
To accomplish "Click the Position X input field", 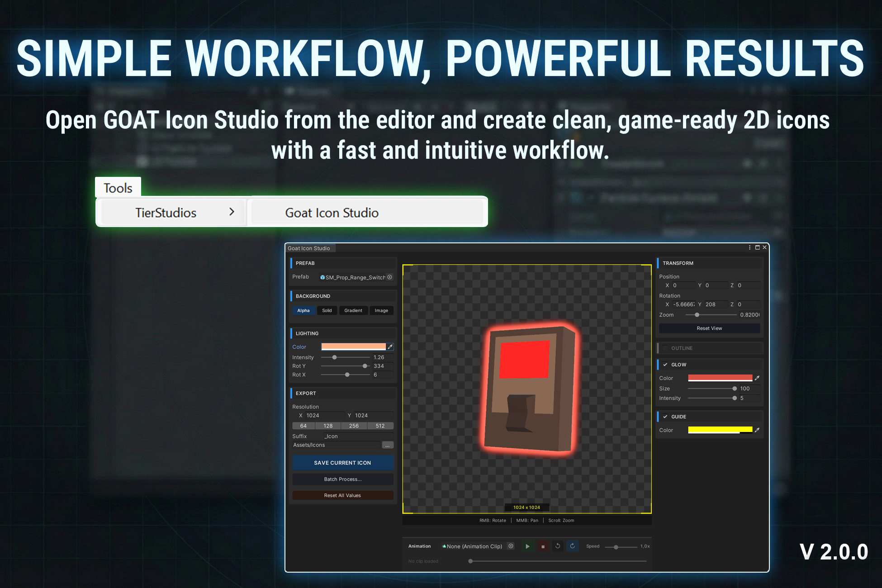I will (683, 285).
